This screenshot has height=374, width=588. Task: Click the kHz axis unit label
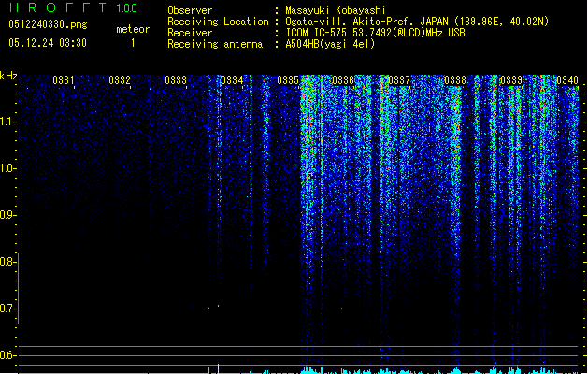tap(8, 76)
